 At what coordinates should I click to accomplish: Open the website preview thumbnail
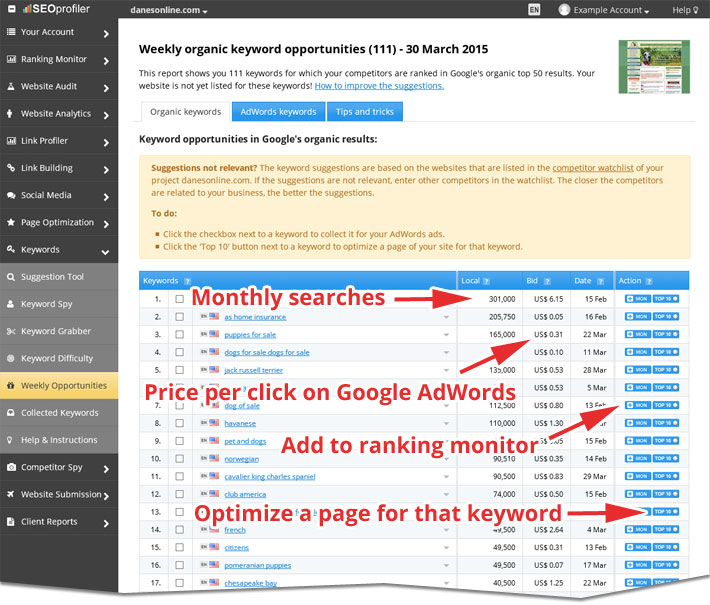654,67
